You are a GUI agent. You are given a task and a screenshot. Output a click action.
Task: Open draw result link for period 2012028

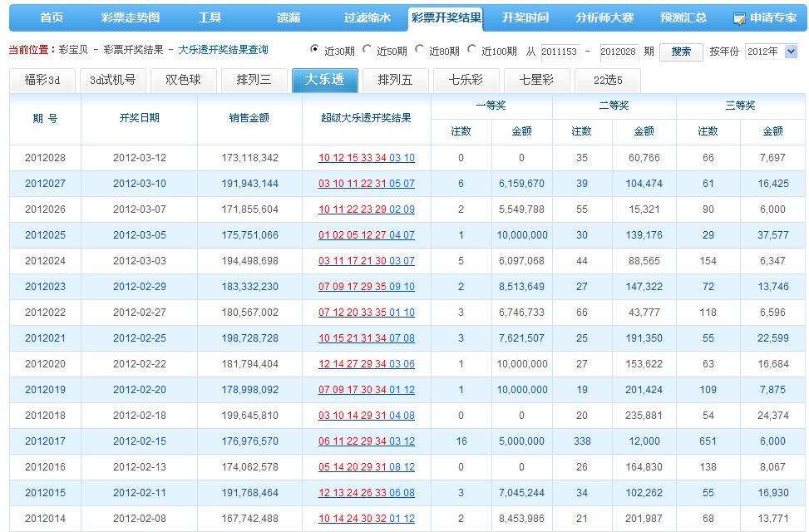(366, 158)
